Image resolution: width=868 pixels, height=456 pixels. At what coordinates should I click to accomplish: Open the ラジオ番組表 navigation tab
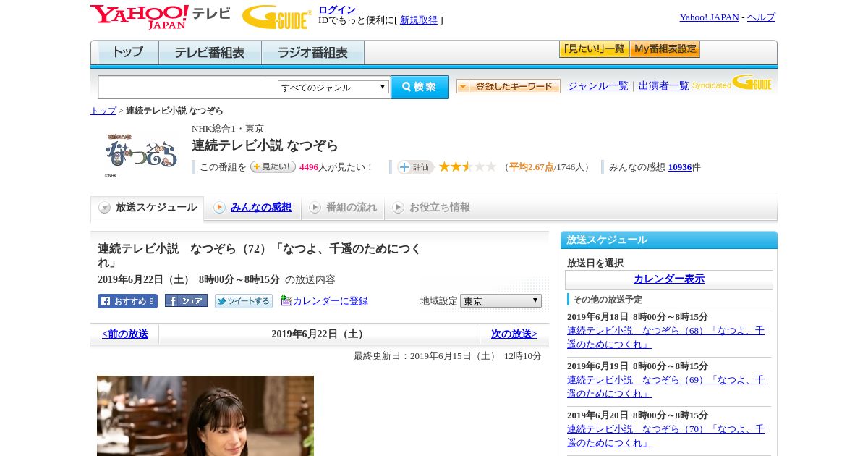(x=313, y=52)
